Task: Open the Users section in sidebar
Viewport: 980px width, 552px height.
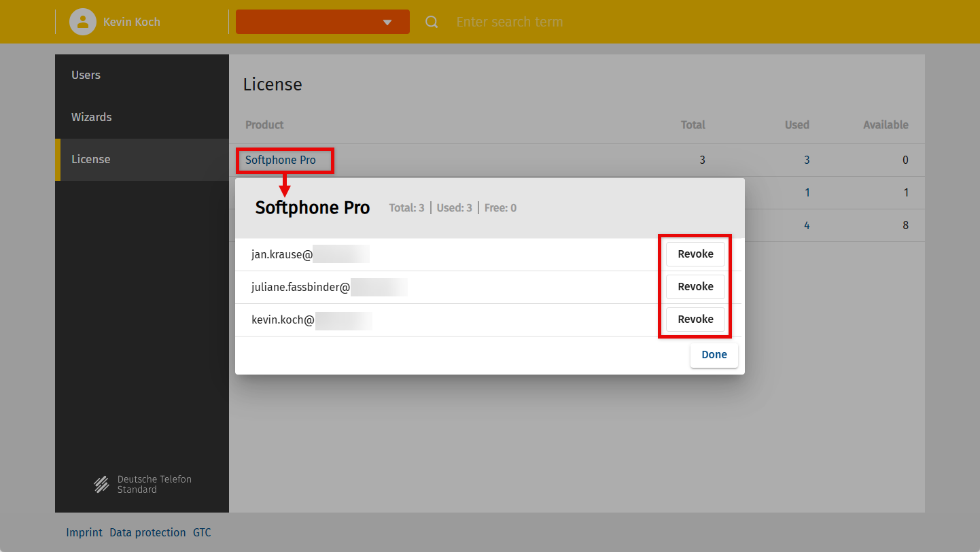Action: pyautogui.click(x=86, y=75)
